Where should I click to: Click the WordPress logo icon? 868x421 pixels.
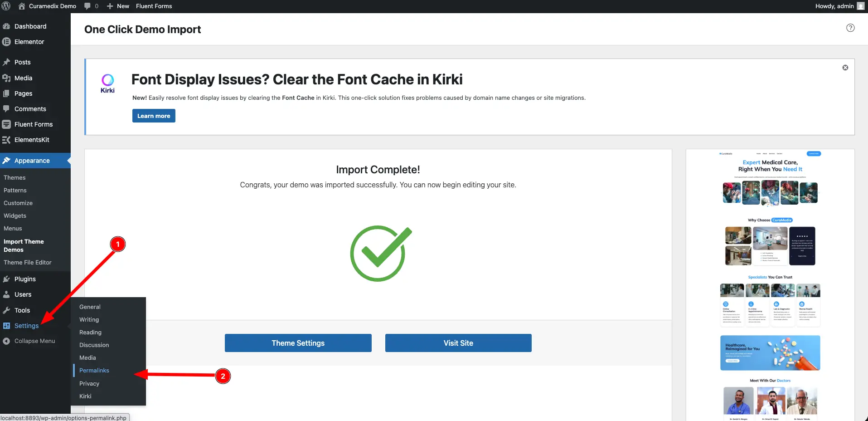(x=6, y=6)
